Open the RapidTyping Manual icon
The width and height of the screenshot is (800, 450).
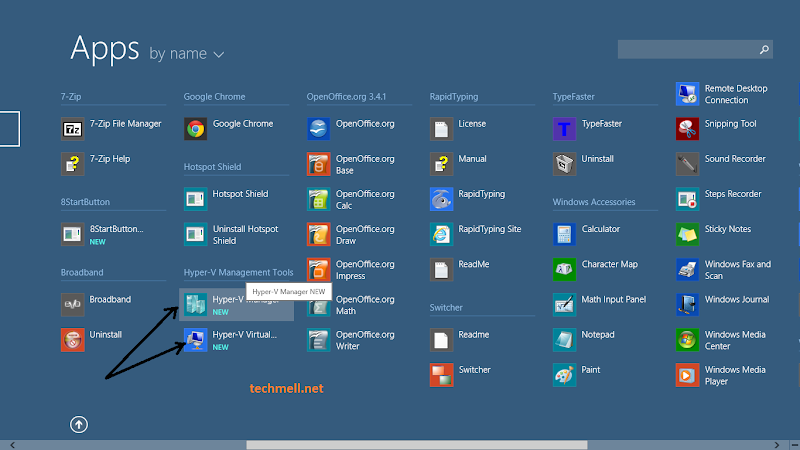click(441, 164)
